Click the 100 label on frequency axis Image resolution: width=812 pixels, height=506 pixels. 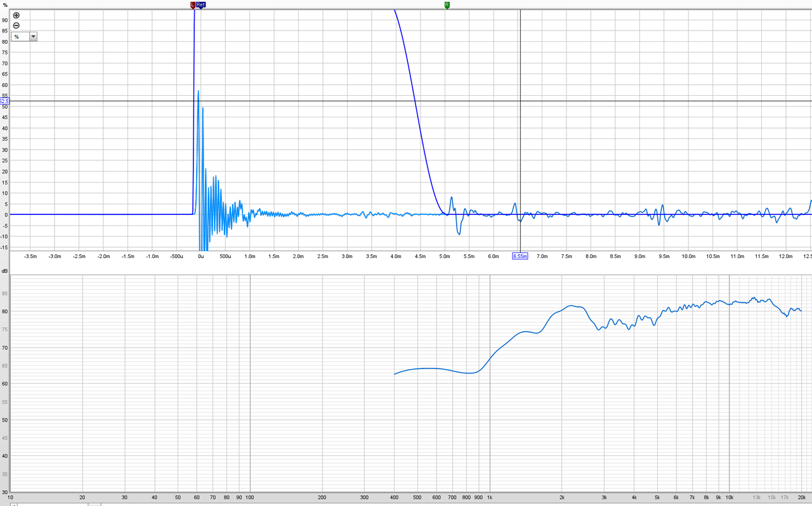coord(250,498)
